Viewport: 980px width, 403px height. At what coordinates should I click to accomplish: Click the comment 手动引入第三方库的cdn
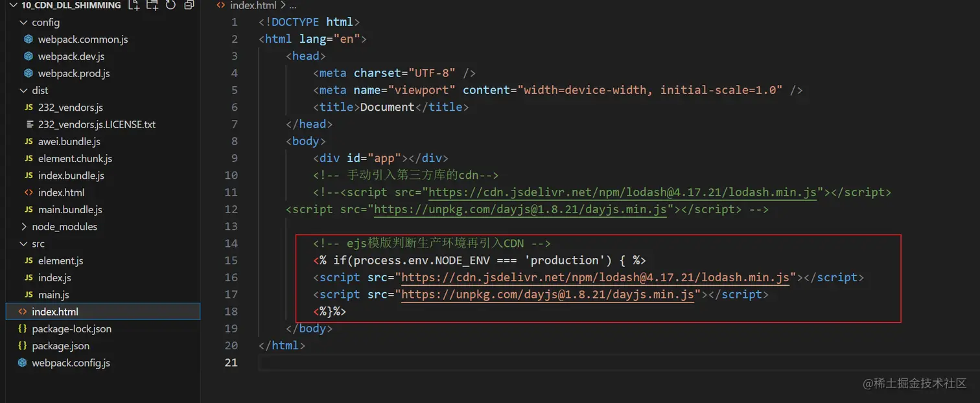(404, 175)
